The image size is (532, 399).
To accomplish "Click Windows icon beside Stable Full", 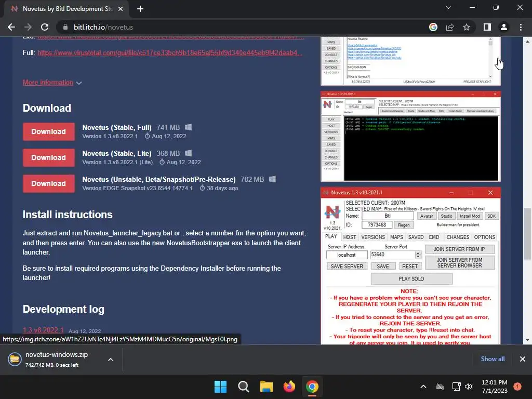I will (188, 127).
